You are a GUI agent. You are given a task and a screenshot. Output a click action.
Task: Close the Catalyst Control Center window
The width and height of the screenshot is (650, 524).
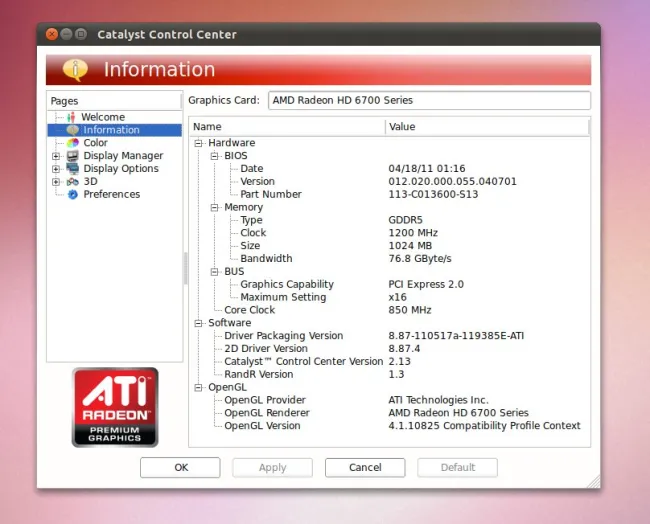tap(52, 34)
